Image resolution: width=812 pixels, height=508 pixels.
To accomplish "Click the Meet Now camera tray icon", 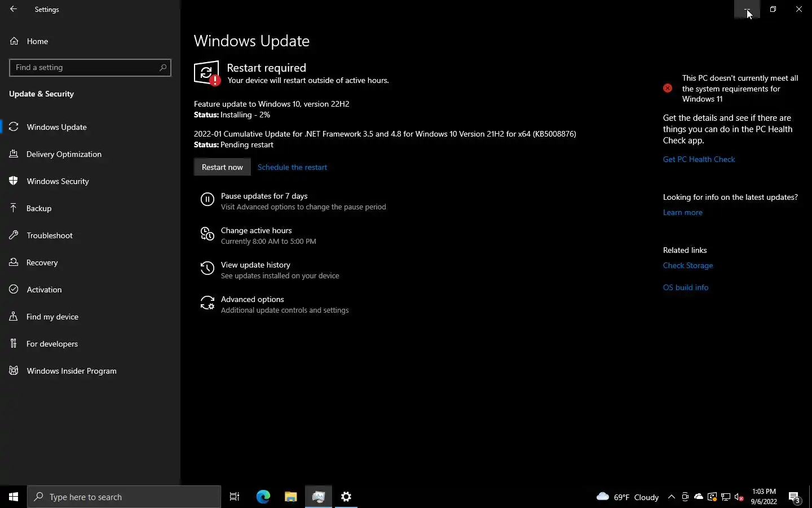I will point(685,497).
